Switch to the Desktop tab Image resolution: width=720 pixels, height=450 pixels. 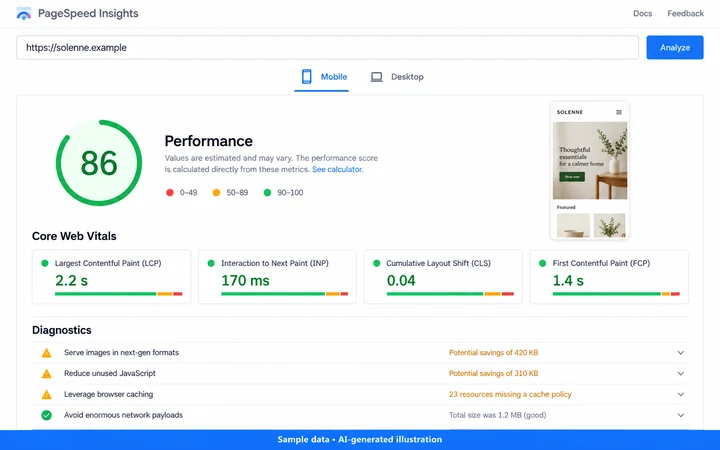pyautogui.click(x=397, y=77)
